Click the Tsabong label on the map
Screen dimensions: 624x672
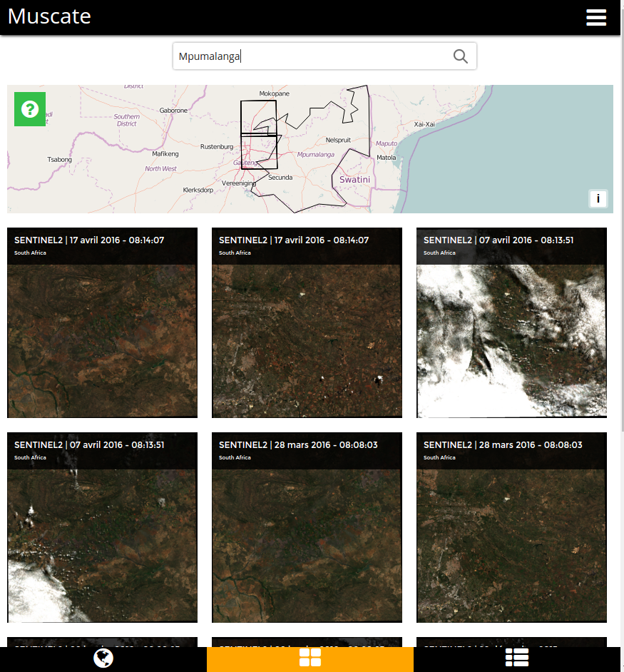pyautogui.click(x=60, y=159)
